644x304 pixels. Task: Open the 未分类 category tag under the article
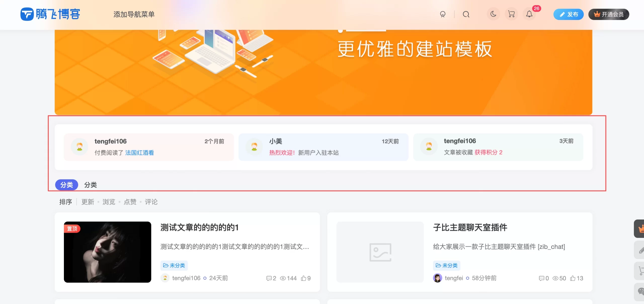pos(174,265)
